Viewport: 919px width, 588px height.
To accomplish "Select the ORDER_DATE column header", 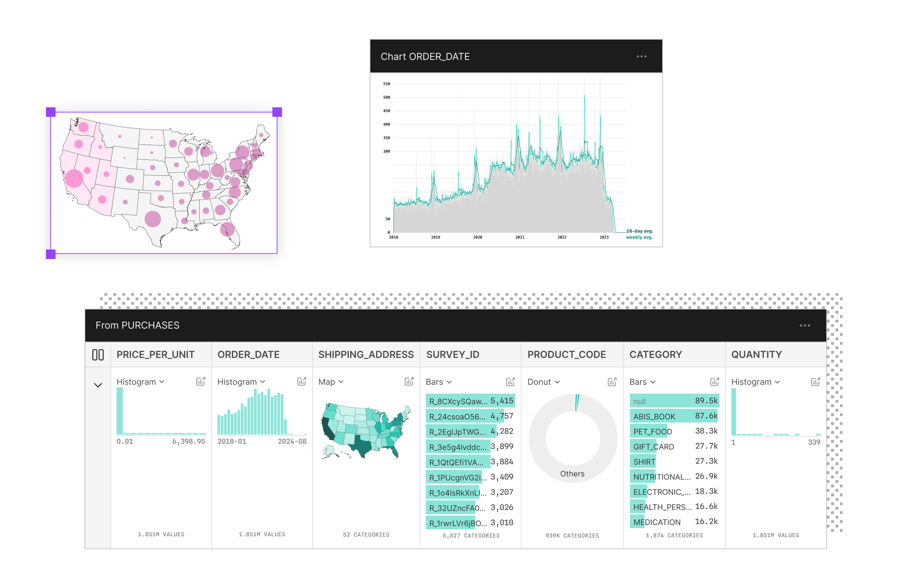I will pyautogui.click(x=249, y=355).
